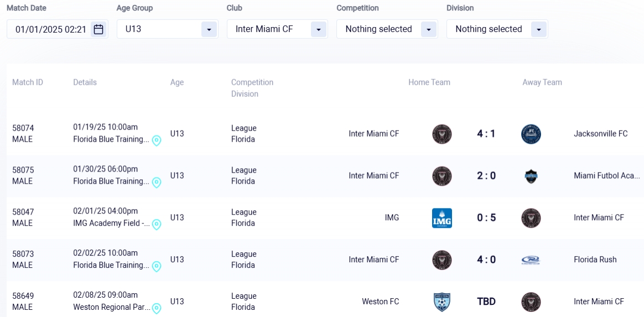Open the Division dropdown
Image resolution: width=644 pixels, height=317 pixels.
pos(538,29)
